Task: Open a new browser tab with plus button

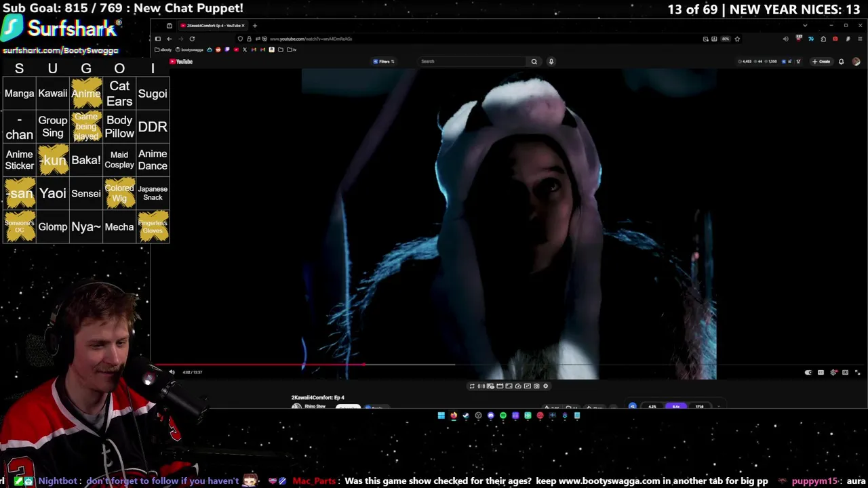Action: pos(255,26)
